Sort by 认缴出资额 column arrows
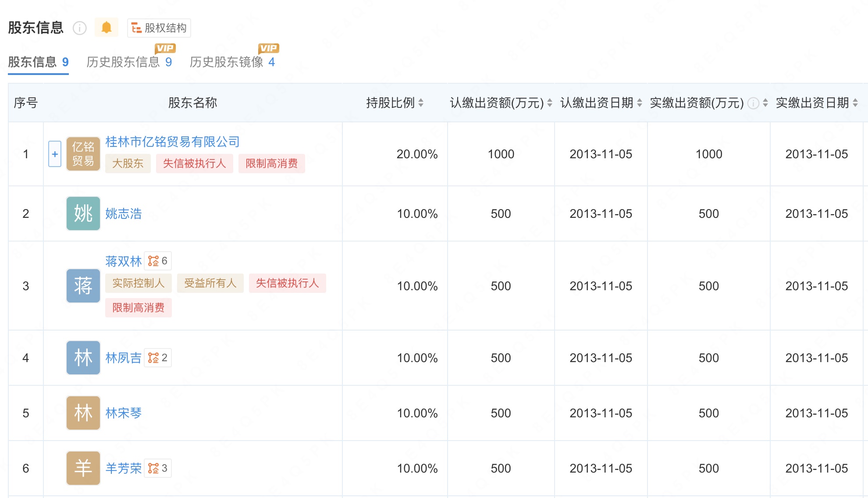The image size is (868, 498). point(549,103)
